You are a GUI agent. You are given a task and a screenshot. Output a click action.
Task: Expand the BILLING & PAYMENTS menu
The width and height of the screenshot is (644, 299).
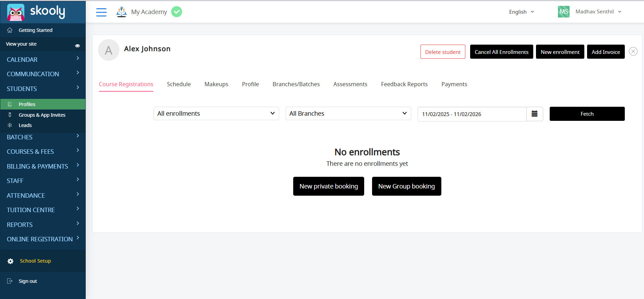tap(43, 166)
